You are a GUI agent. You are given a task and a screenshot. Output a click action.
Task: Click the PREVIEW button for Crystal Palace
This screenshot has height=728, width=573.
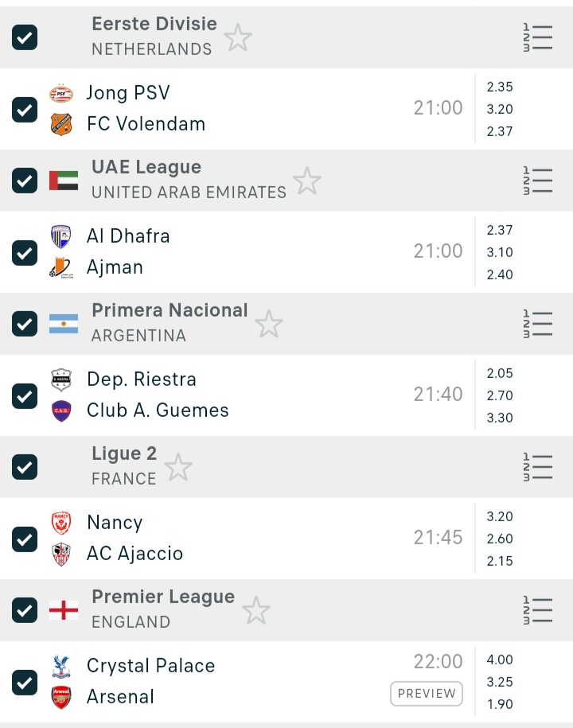(427, 694)
